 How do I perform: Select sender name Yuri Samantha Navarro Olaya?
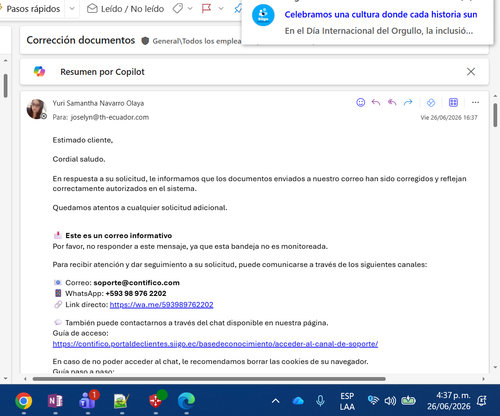coord(98,103)
